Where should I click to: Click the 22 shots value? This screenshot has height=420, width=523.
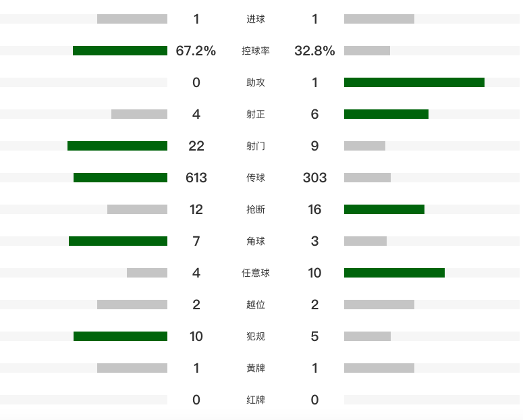click(x=196, y=146)
